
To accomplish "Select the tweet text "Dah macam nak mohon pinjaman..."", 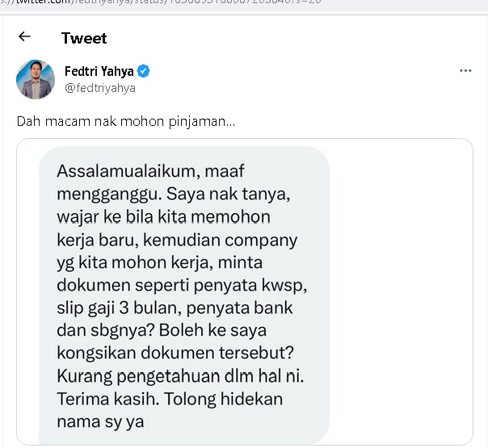I will (x=126, y=122).
